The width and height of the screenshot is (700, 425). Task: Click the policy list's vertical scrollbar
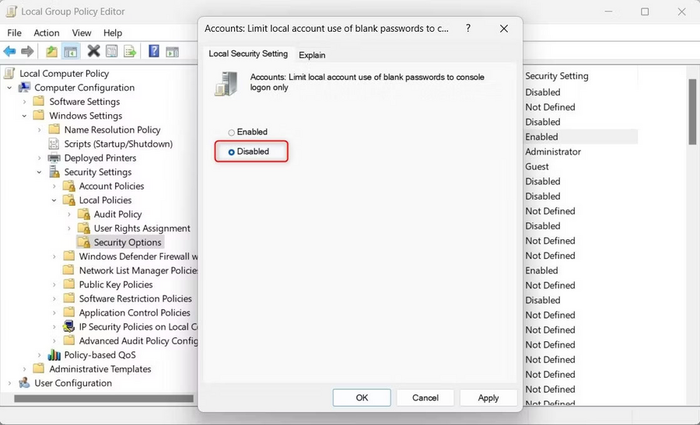click(692, 112)
